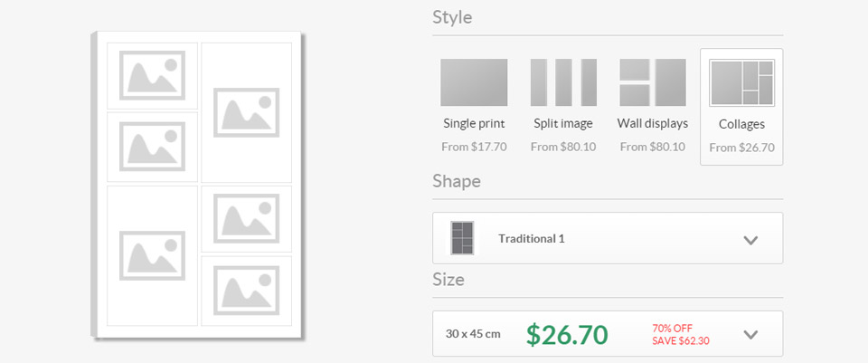
Task: Add photo to second left collage slot
Action: (x=152, y=147)
